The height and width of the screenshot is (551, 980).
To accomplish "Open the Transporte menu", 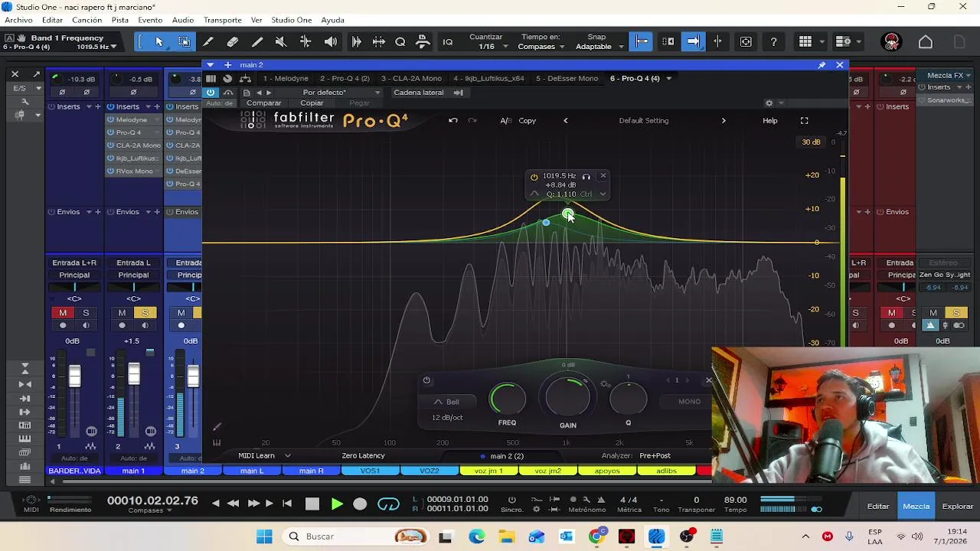I will (x=222, y=20).
